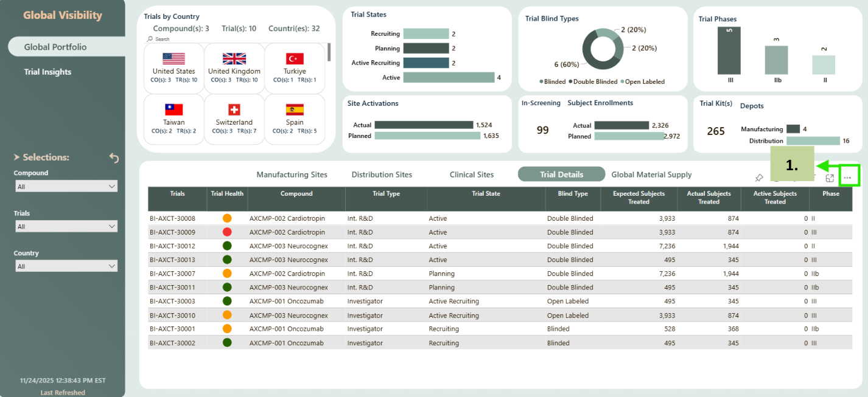Click the Trial Health column header

(227, 194)
